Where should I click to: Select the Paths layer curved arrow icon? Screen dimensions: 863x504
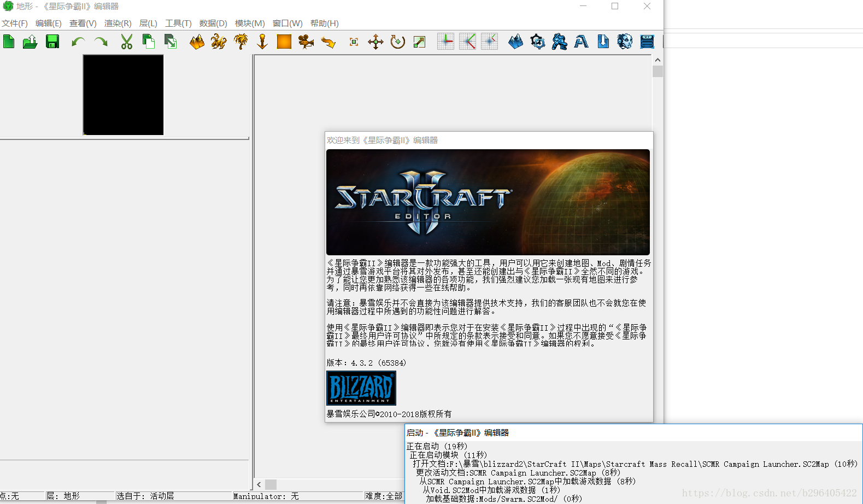point(328,42)
